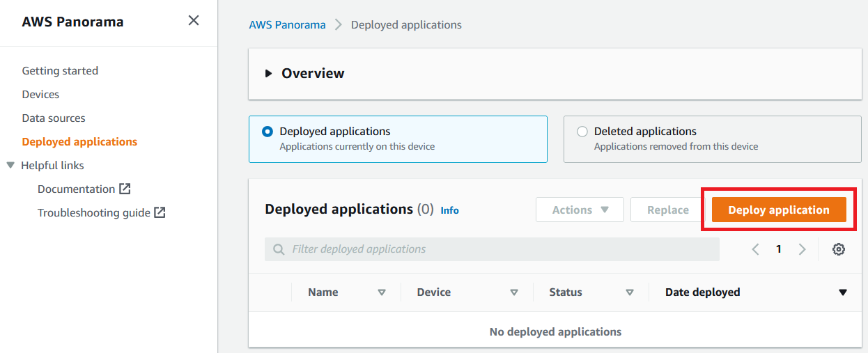This screenshot has width=868, height=353.
Task: Click the filter deployed applications field
Action: pyautogui.click(x=492, y=249)
